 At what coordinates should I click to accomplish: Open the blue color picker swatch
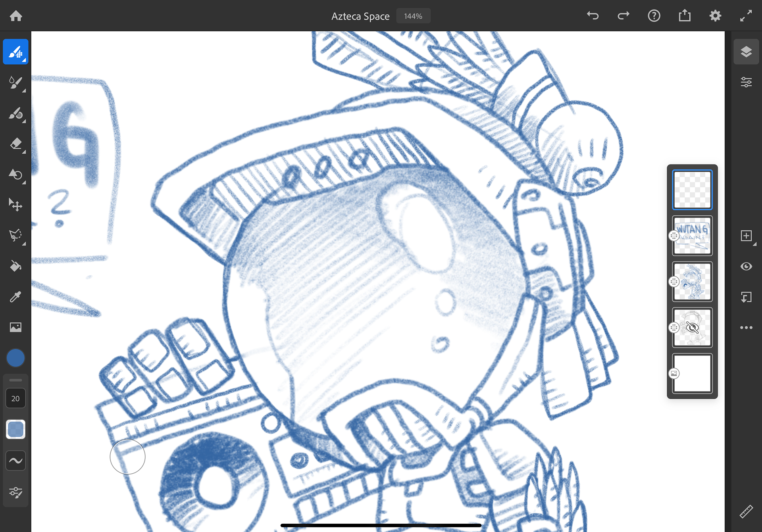[x=15, y=358]
